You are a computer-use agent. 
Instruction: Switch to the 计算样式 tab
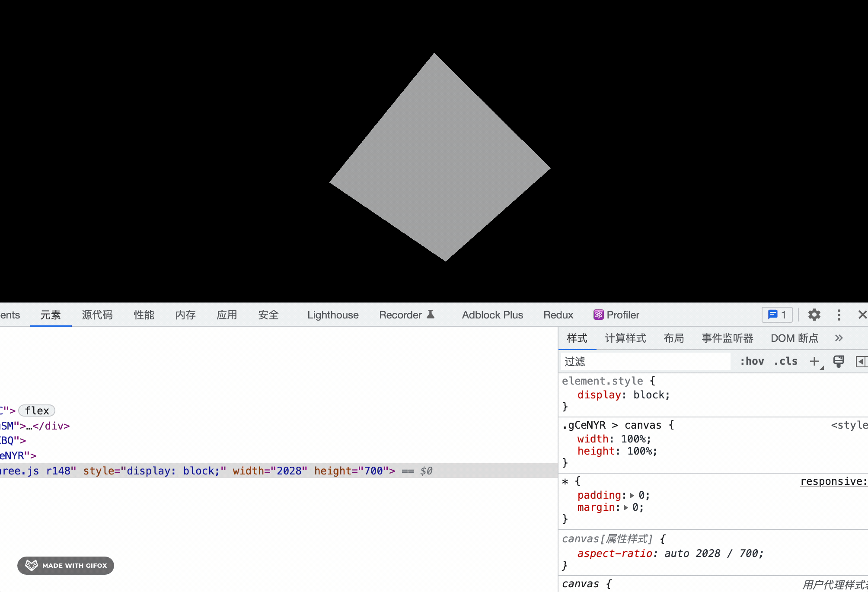point(625,338)
